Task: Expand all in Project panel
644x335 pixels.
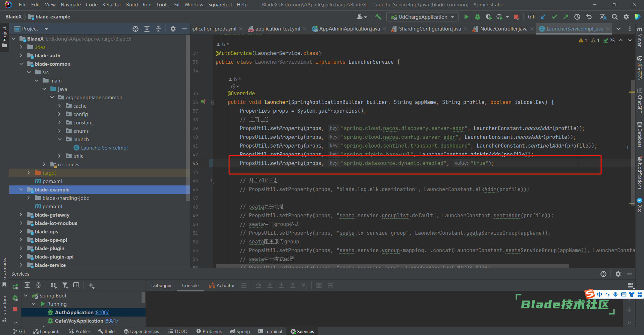Action: (147, 29)
